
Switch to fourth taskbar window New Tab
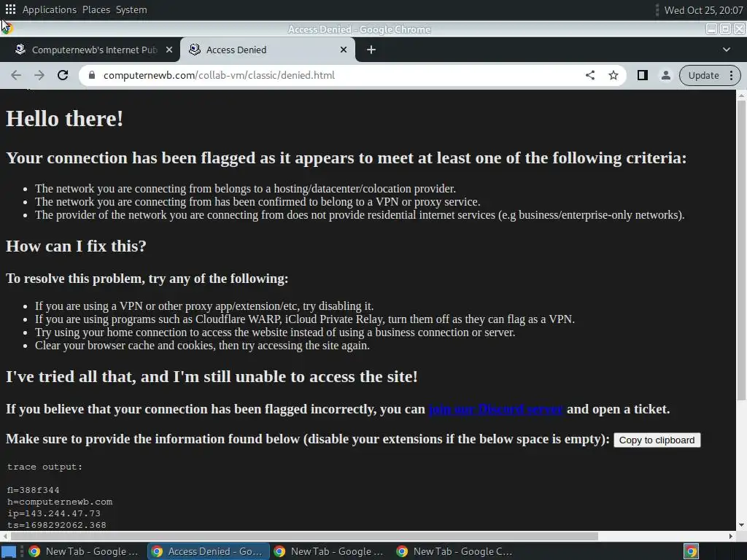point(454,551)
